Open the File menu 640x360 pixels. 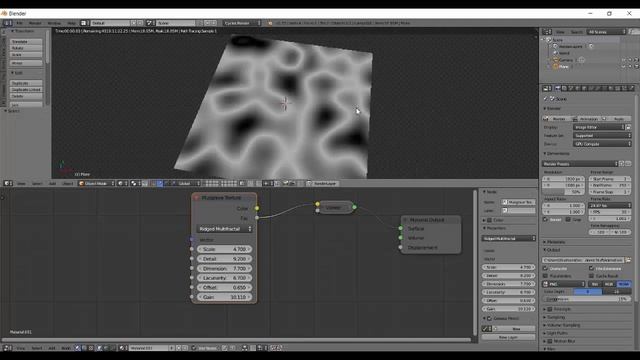coord(19,23)
